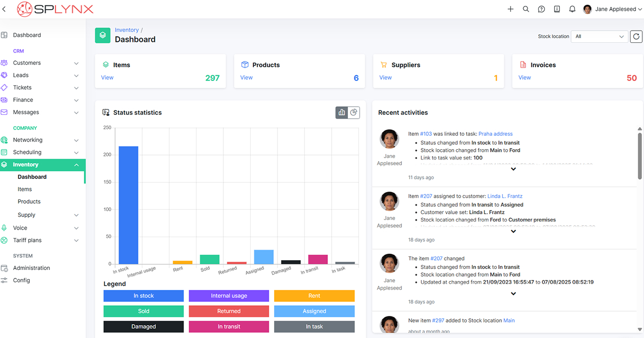Click View link under Invoices card
The width and height of the screenshot is (644, 338).
(524, 78)
